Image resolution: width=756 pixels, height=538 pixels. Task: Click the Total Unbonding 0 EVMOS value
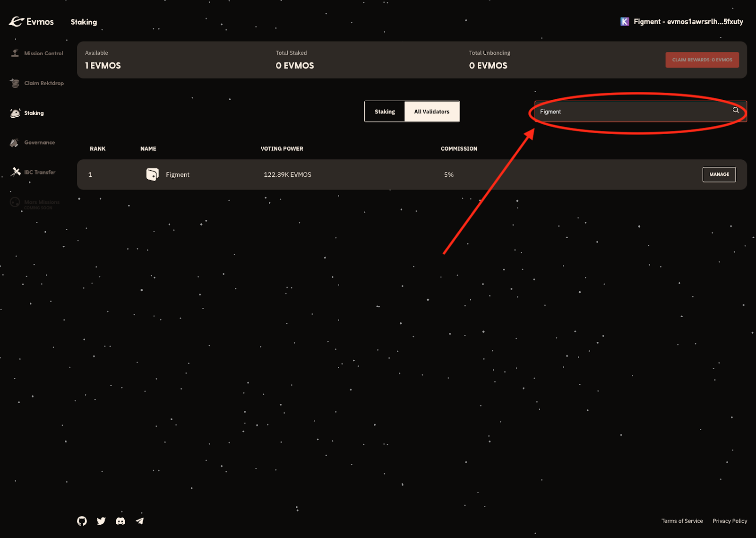(488, 66)
